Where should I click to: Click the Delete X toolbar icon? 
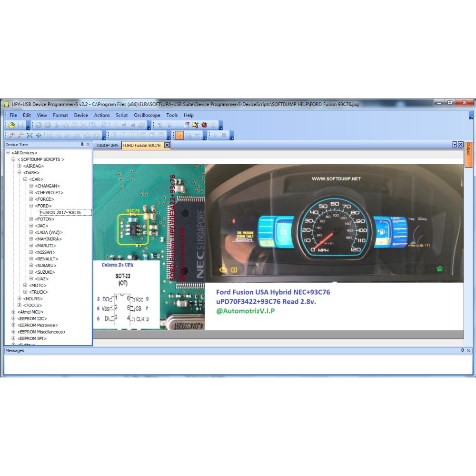[x=83, y=125]
